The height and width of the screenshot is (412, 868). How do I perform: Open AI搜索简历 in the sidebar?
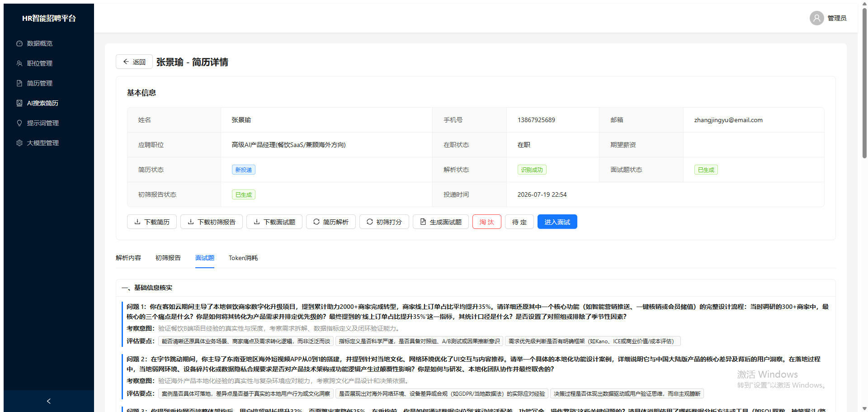49,103
